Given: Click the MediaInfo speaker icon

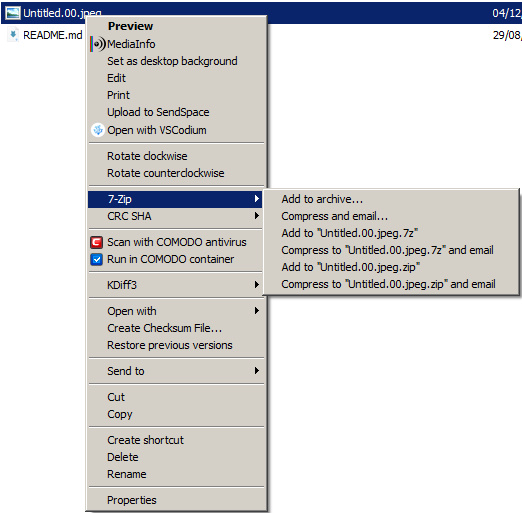Looking at the screenshot, I should (x=98, y=44).
